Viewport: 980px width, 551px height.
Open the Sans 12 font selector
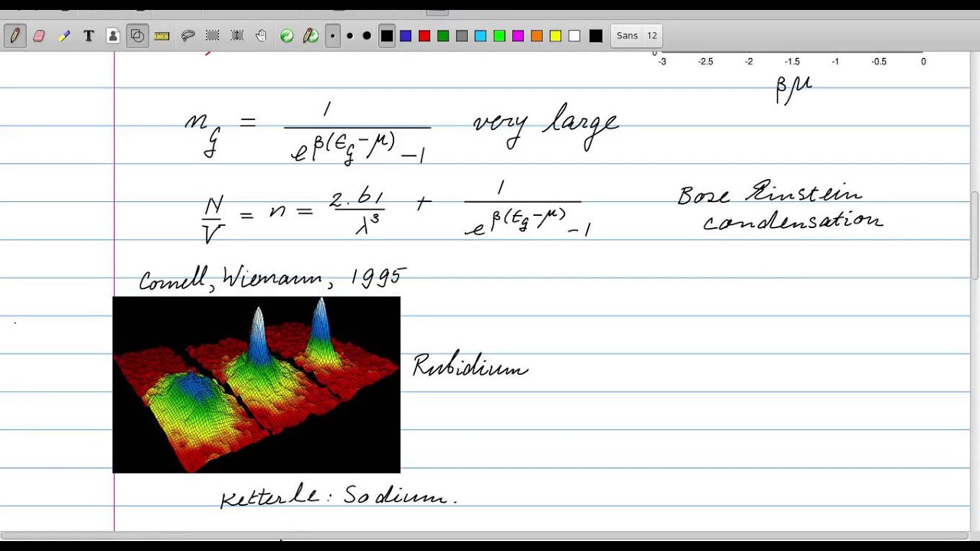637,36
